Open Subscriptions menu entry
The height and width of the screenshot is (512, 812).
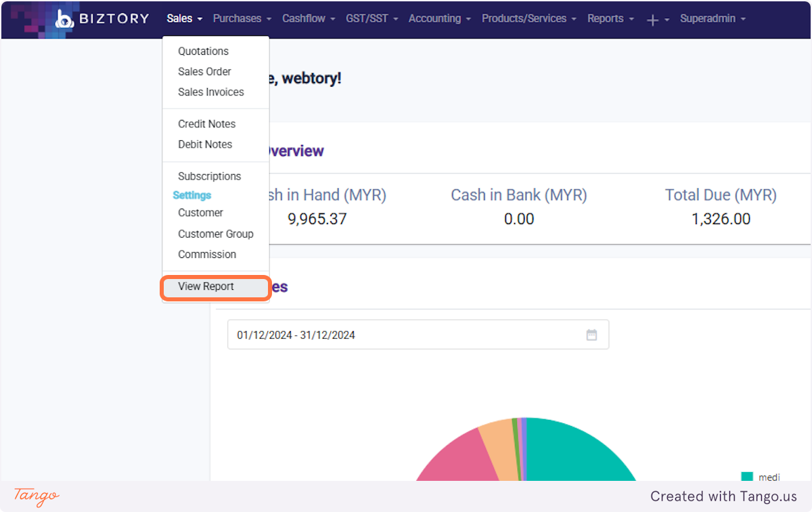tap(216, 176)
